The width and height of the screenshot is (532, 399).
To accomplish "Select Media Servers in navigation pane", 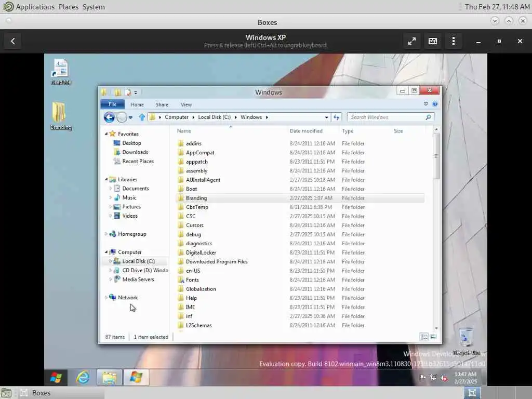I will (138, 279).
